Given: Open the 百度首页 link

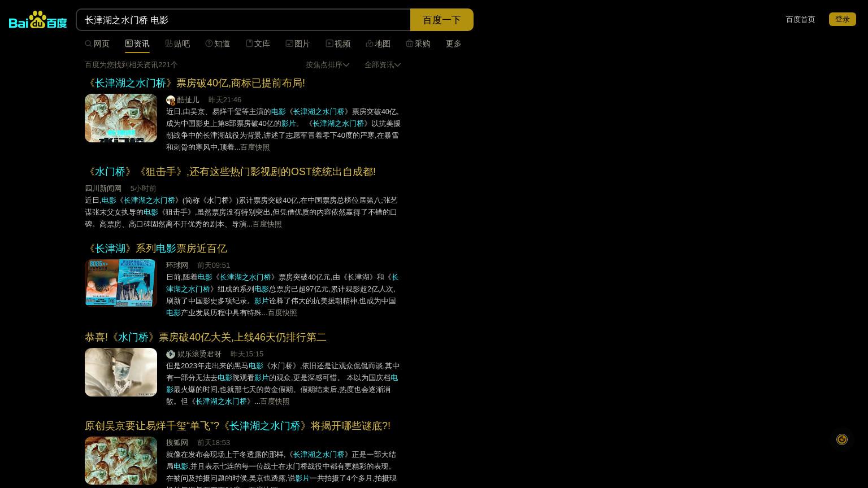Looking at the screenshot, I should click(x=801, y=19).
